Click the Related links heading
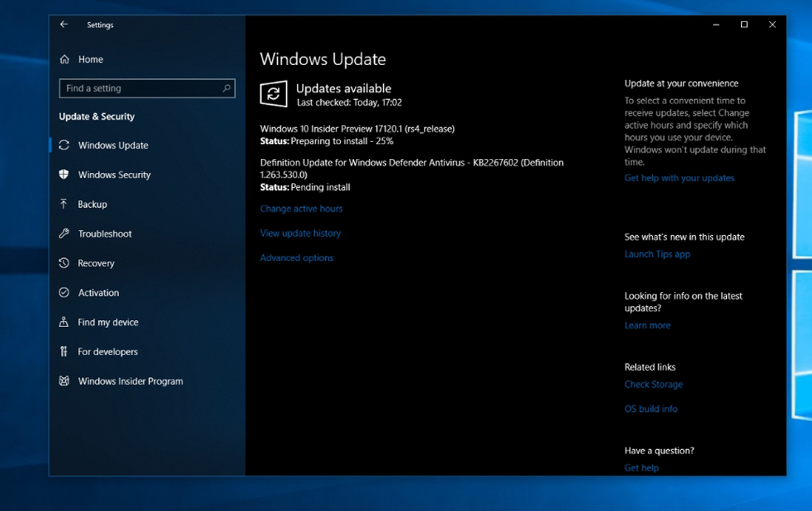The image size is (812, 511). pyautogui.click(x=650, y=367)
